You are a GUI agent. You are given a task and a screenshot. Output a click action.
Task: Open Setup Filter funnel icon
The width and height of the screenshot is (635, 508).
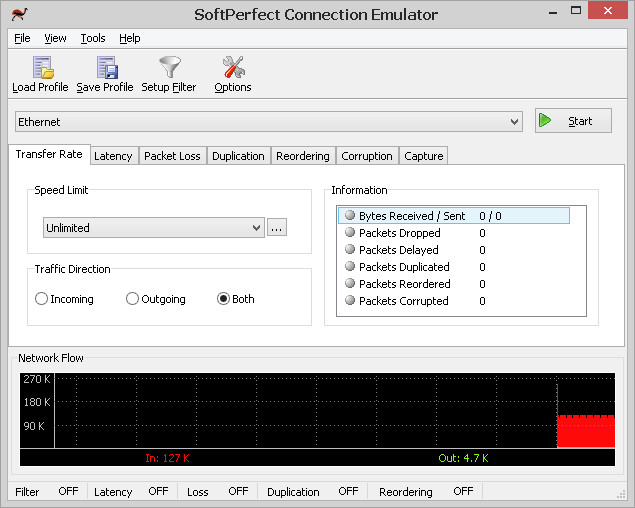point(170,67)
